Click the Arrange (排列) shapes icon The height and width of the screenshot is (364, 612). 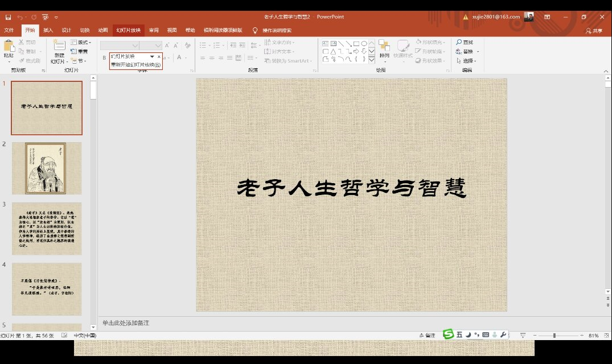(x=384, y=47)
